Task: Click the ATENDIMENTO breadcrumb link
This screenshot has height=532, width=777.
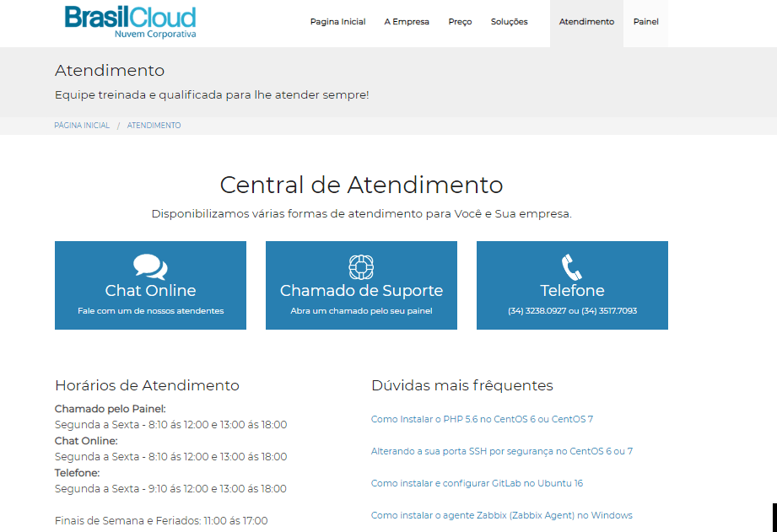Action: 154,126
